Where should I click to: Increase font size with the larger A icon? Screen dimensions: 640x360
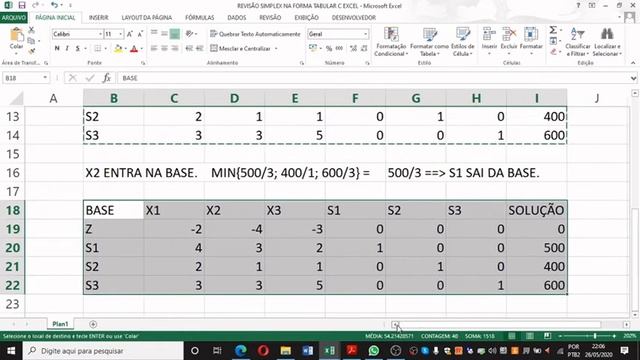[130, 34]
